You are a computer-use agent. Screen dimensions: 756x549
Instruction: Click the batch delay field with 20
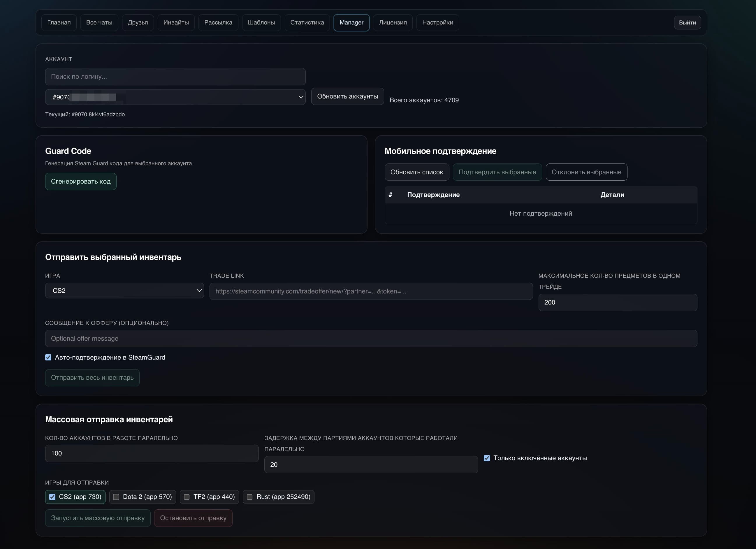[x=371, y=465]
